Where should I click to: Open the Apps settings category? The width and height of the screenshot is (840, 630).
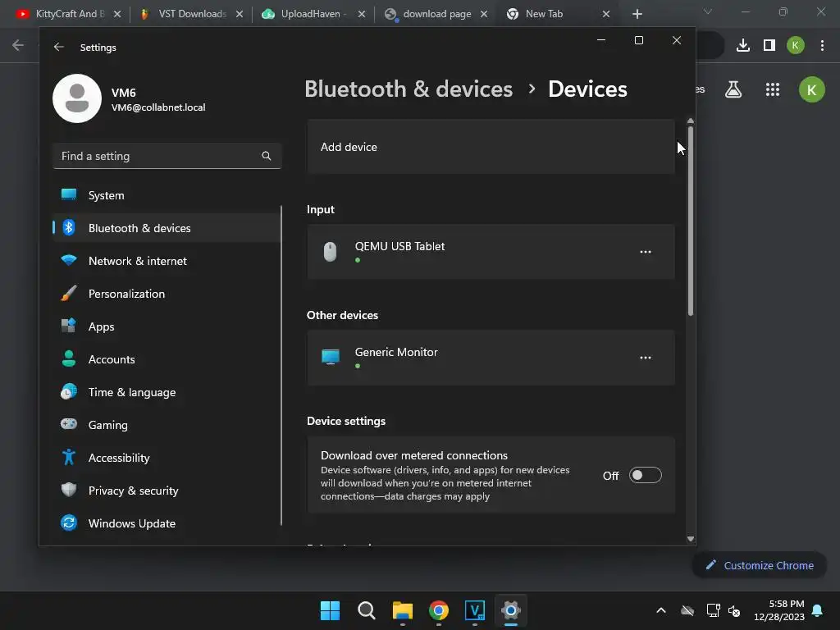[x=167, y=326]
